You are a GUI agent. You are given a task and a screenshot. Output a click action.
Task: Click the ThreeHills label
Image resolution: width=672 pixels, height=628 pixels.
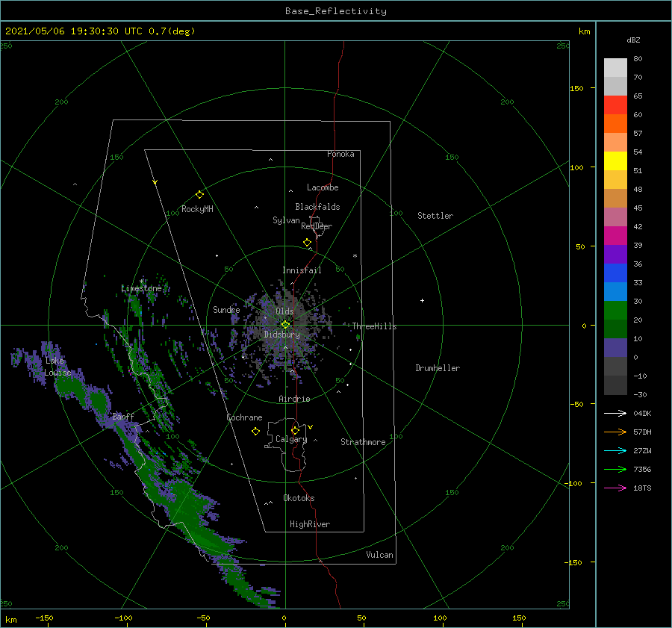tap(375, 326)
